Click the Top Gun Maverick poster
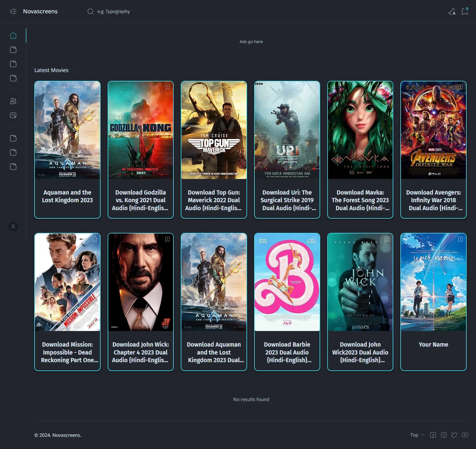476x449 pixels. click(214, 130)
